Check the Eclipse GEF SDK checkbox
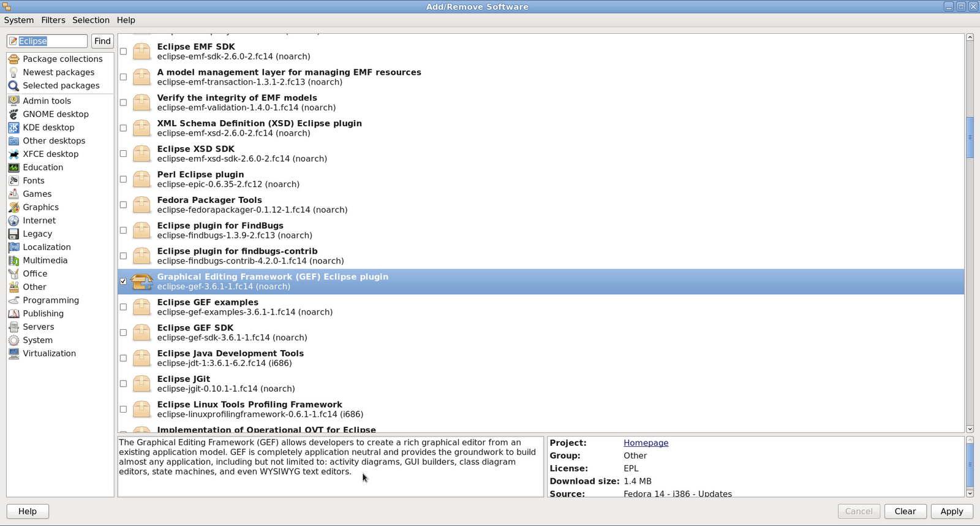This screenshot has height=526, width=980. pos(123,333)
